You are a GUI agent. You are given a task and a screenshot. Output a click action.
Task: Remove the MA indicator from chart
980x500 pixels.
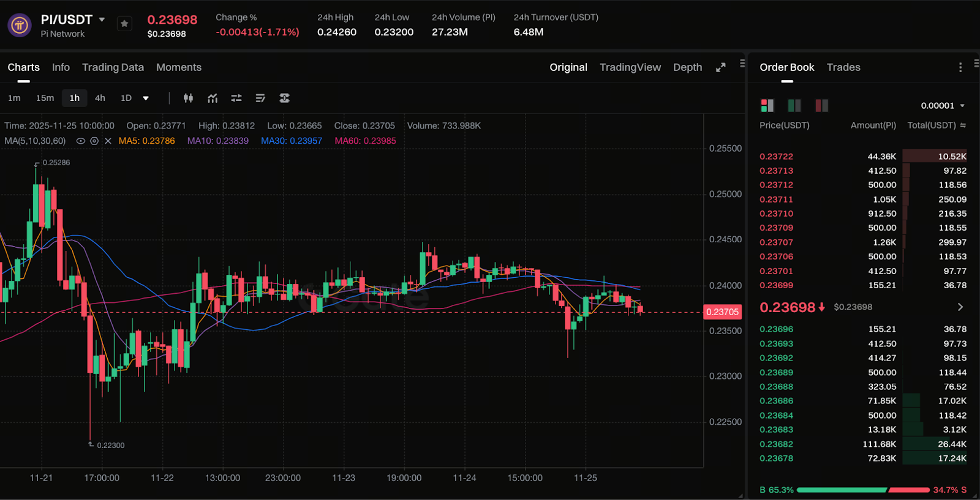coord(108,141)
